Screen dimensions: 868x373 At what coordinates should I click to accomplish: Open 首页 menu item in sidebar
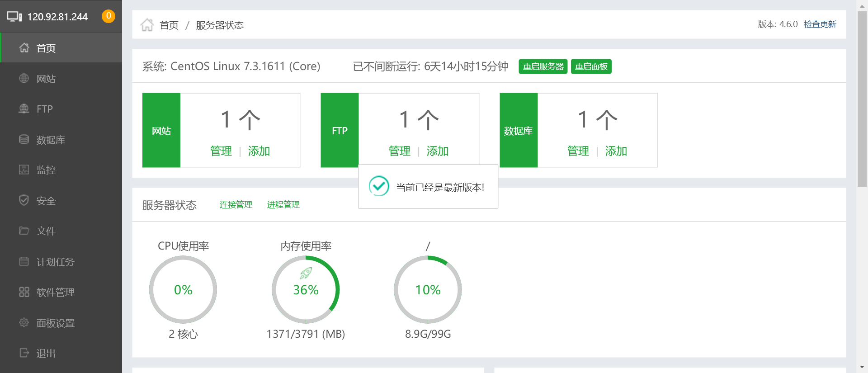point(61,47)
